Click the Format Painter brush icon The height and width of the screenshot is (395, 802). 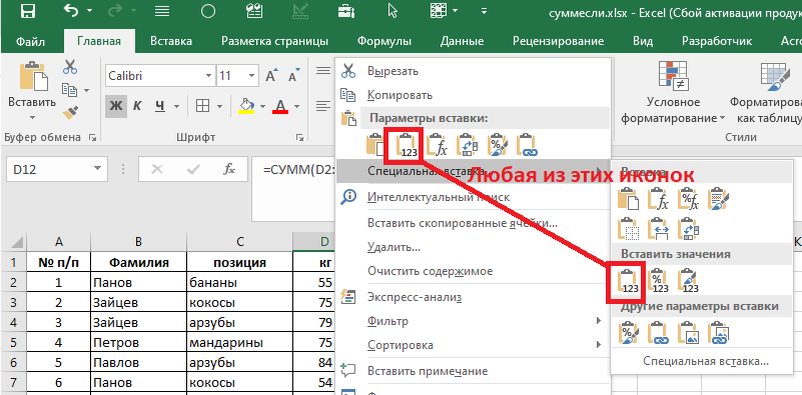70,112
